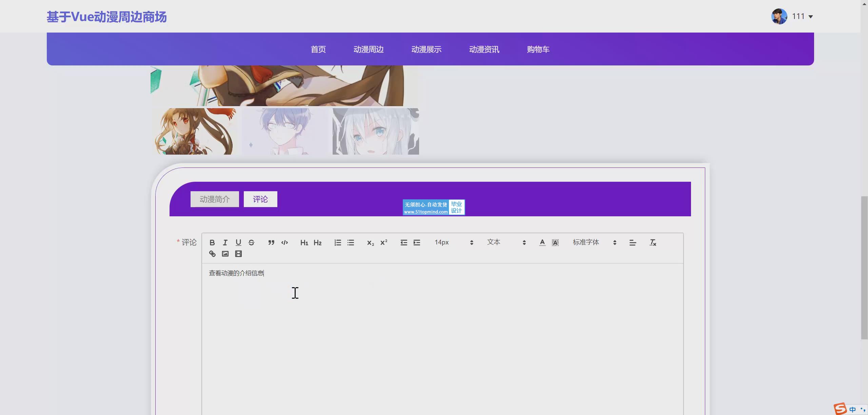Insert a video into the comment
This screenshot has width=868, height=415.
tap(238, 254)
